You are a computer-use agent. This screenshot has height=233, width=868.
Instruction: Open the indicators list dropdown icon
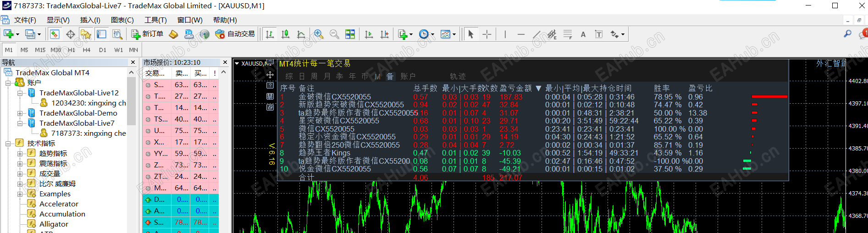pyautogui.click(x=405, y=34)
